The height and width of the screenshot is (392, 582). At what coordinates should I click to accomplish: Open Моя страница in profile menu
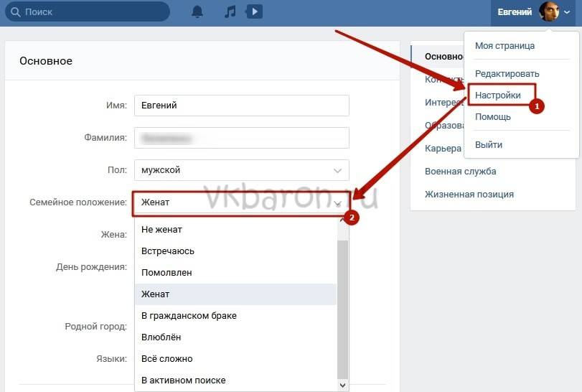point(504,46)
